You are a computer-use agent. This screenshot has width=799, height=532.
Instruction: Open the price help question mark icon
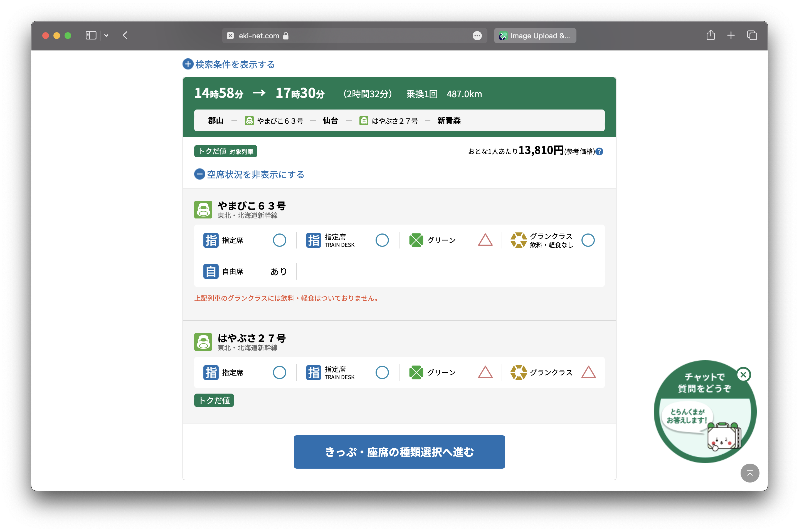600,152
